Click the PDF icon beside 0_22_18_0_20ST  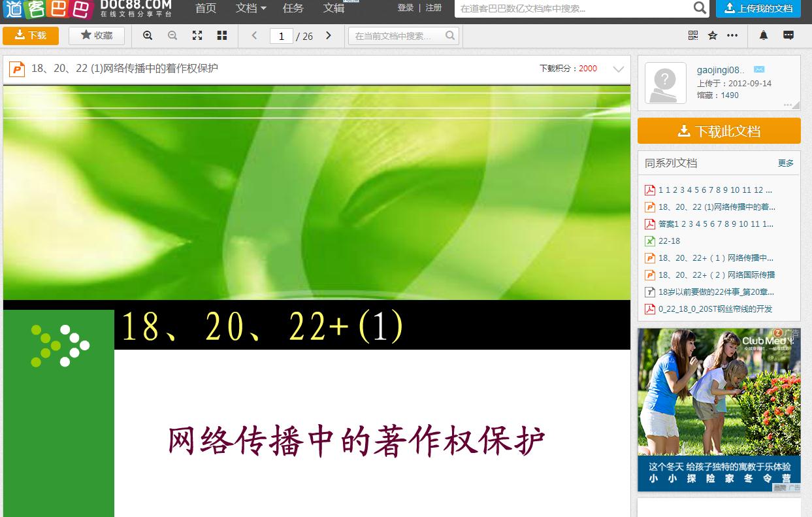[x=650, y=309]
